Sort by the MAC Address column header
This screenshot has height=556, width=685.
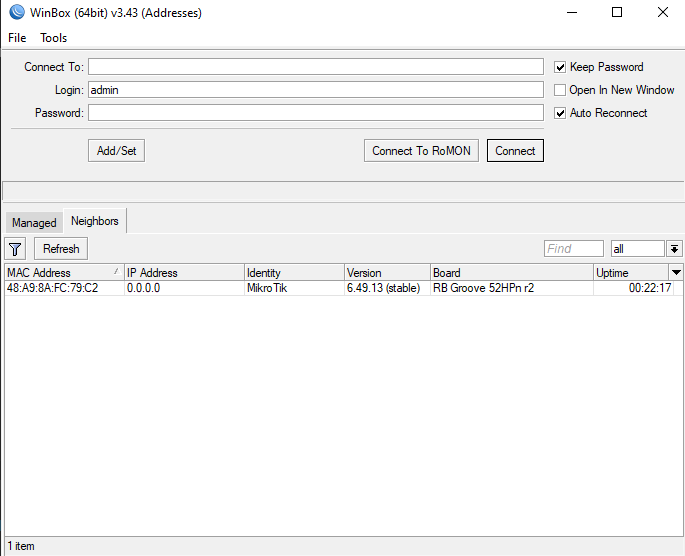coord(60,272)
